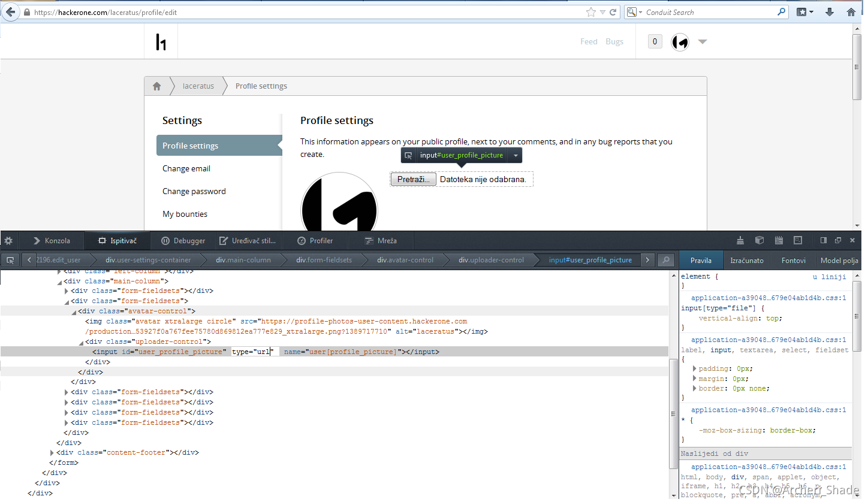Go back with the browser back arrow

(x=10, y=12)
